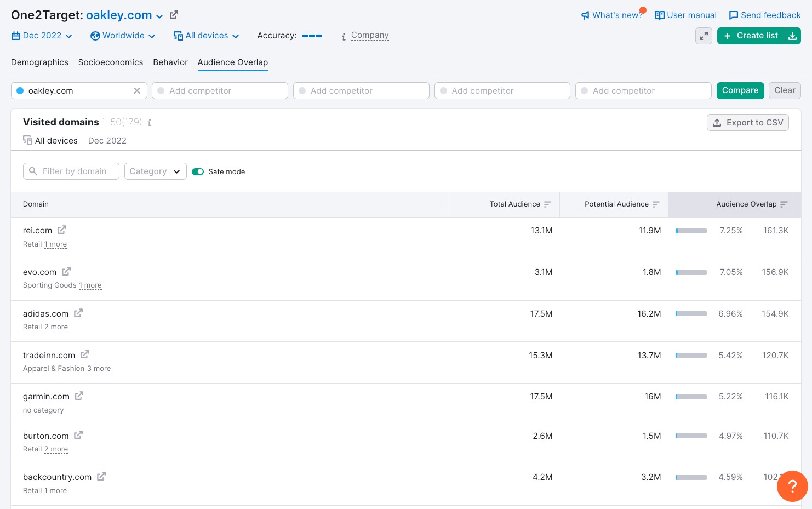Switch to the Behavior tab

(170, 62)
